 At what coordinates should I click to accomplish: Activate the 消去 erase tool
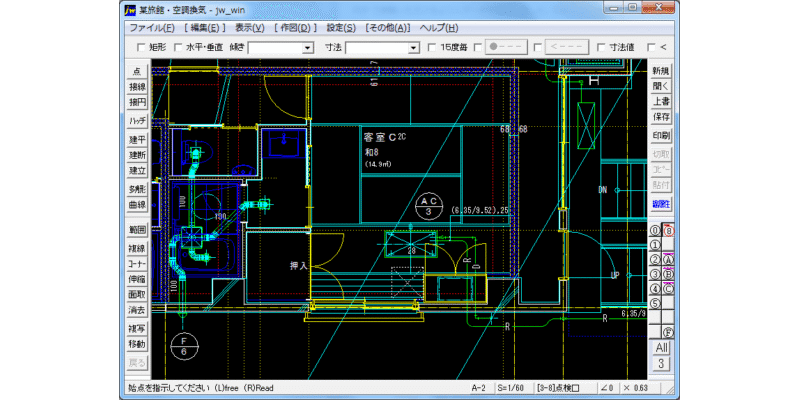(x=137, y=310)
